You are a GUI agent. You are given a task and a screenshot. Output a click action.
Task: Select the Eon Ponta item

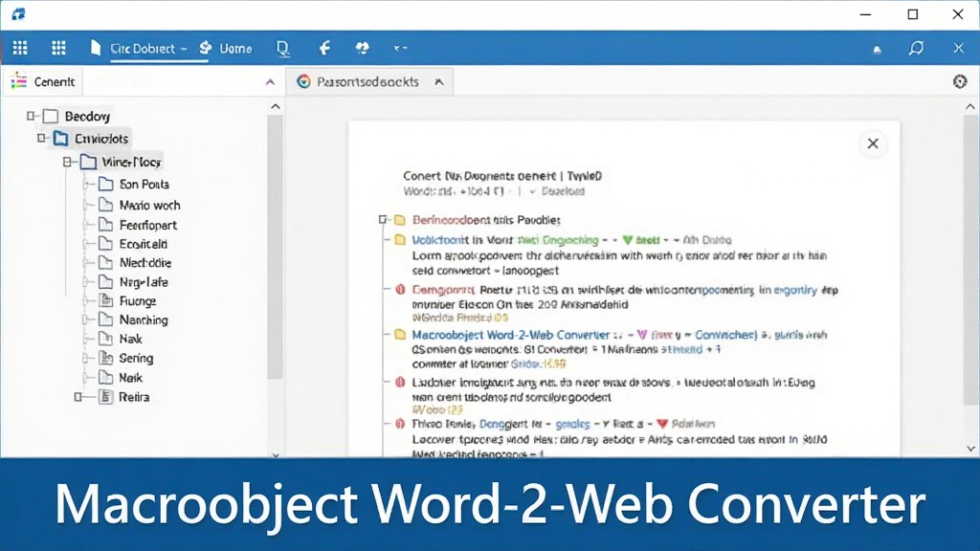click(x=144, y=185)
